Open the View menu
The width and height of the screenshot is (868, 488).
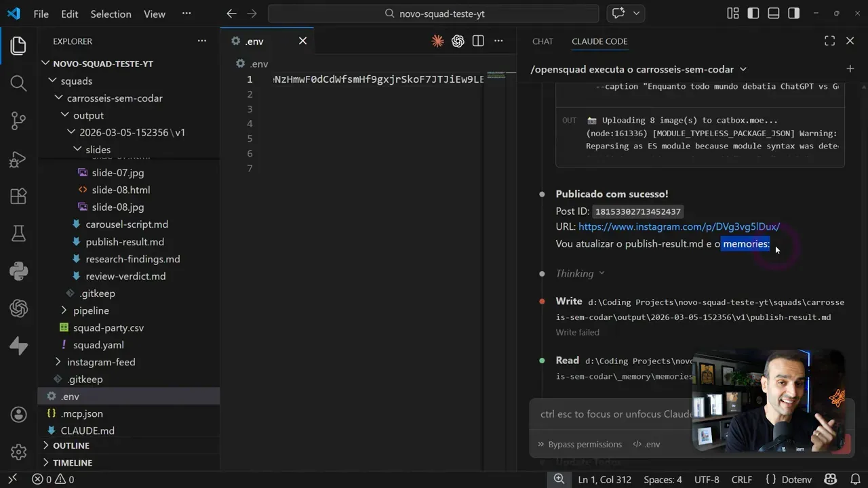(154, 14)
